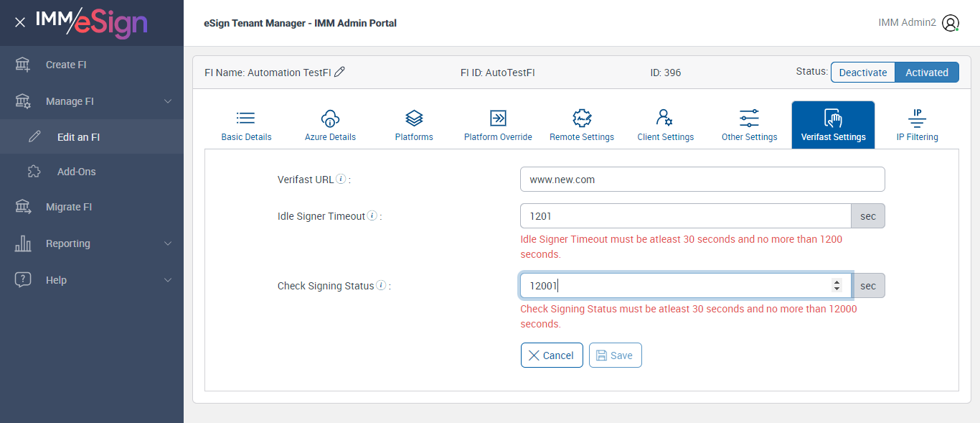
Task: Increment Check Signing Status with spinner arrows
Action: coord(837,282)
